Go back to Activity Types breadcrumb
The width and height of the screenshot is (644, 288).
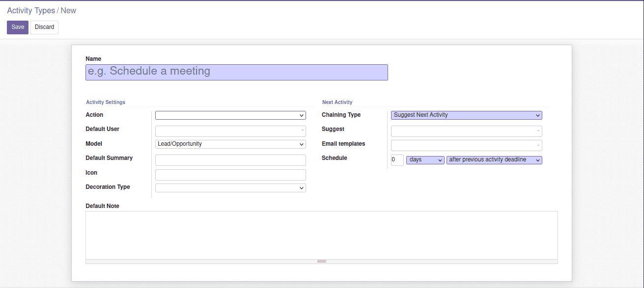(31, 10)
